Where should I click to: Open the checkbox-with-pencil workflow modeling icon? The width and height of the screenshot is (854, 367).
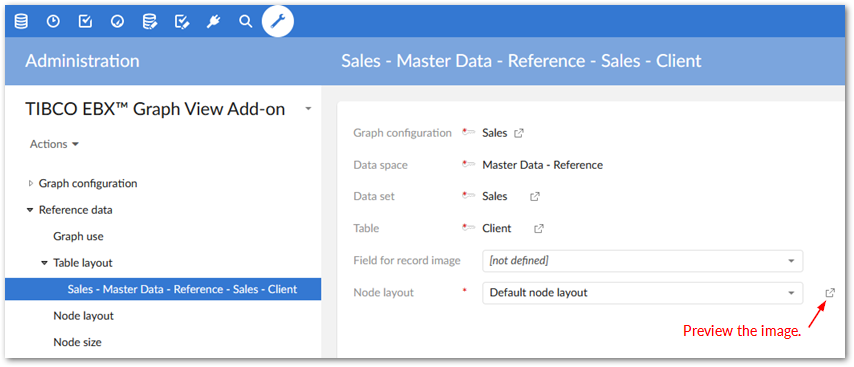181,21
